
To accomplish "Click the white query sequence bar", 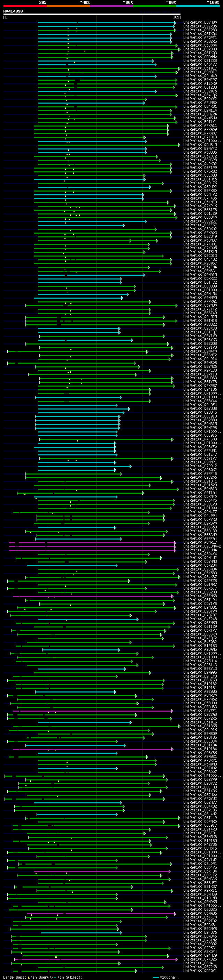I will point(92,14).
